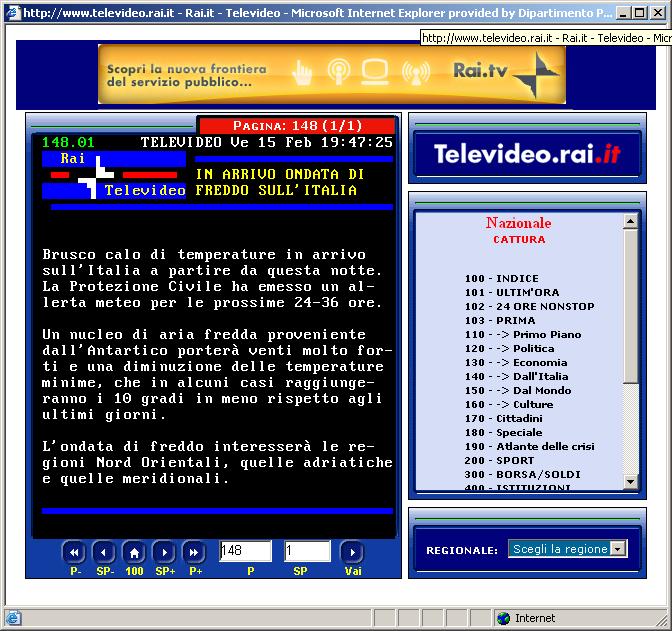This screenshot has height=631, width=672.
Task: Open 101 - ULTIM'ORA page
Action: pyautogui.click(x=512, y=292)
